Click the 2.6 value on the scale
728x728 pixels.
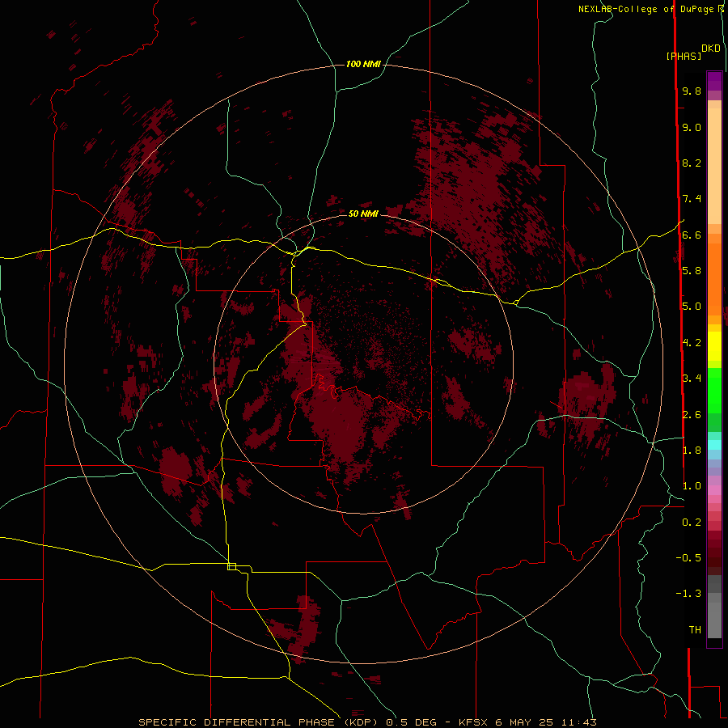pyautogui.click(x=692, y=415)
